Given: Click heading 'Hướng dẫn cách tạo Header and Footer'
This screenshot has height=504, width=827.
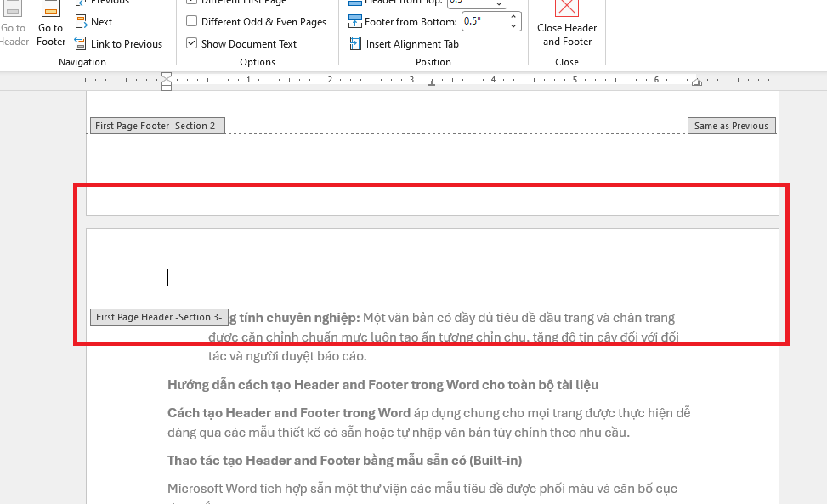Looking at the screenshot, I should coord(383,385).
